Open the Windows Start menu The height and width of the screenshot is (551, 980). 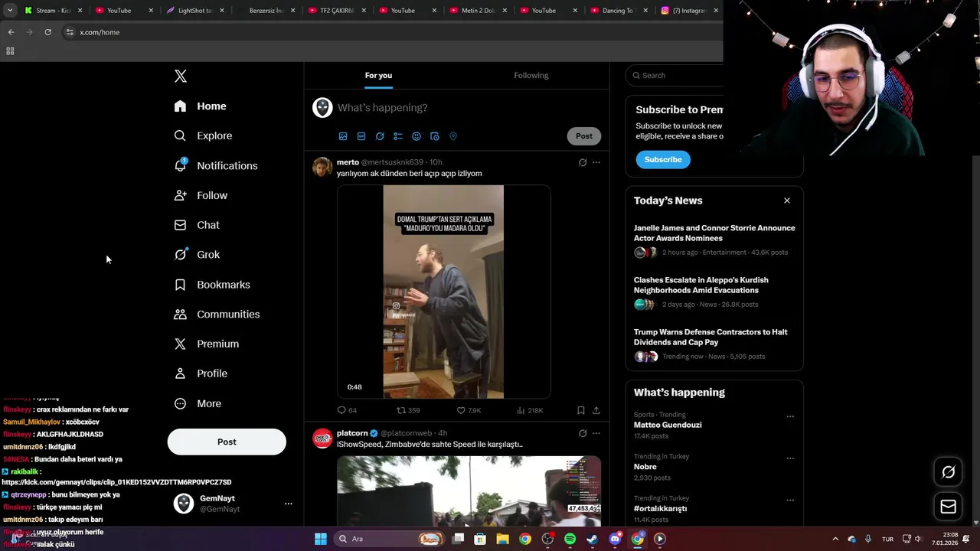click(321, 539)
